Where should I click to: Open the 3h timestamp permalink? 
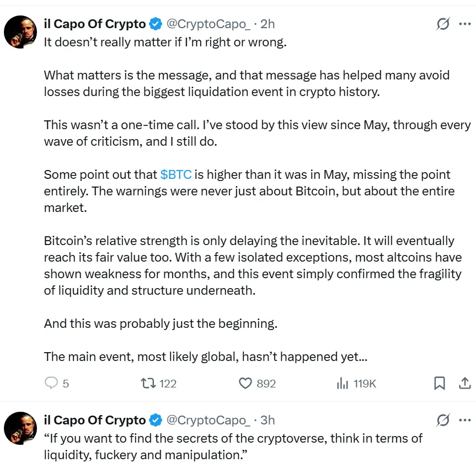268,421
